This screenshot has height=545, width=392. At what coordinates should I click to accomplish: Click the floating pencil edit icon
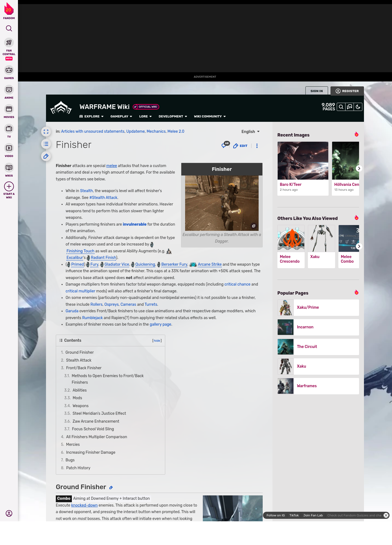[46, 156]
